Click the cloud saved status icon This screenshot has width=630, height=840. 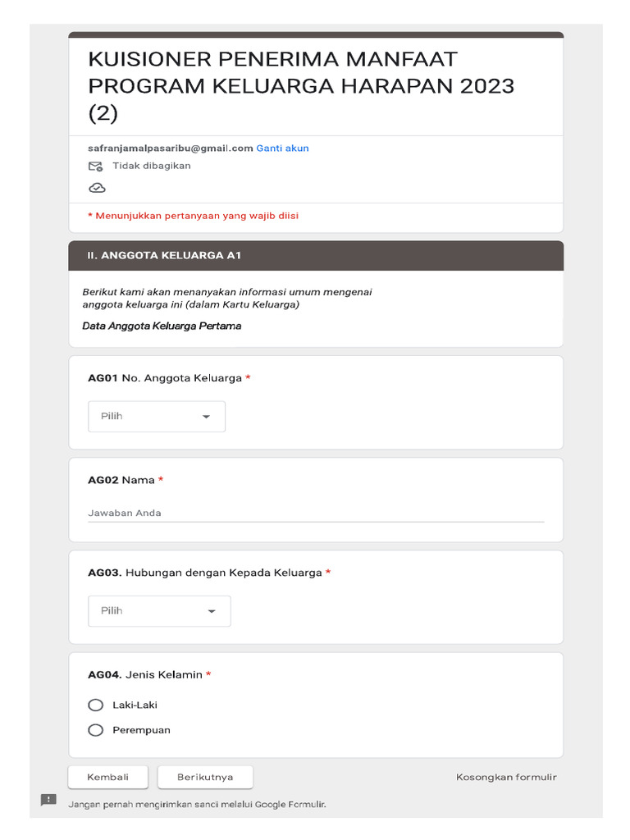(x=97, y=188)
